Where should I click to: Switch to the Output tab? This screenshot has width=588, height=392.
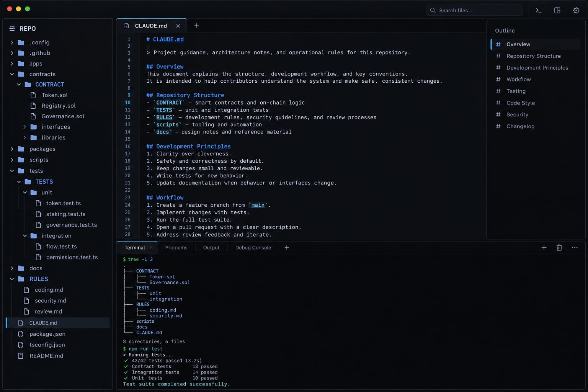coord(211,248)
